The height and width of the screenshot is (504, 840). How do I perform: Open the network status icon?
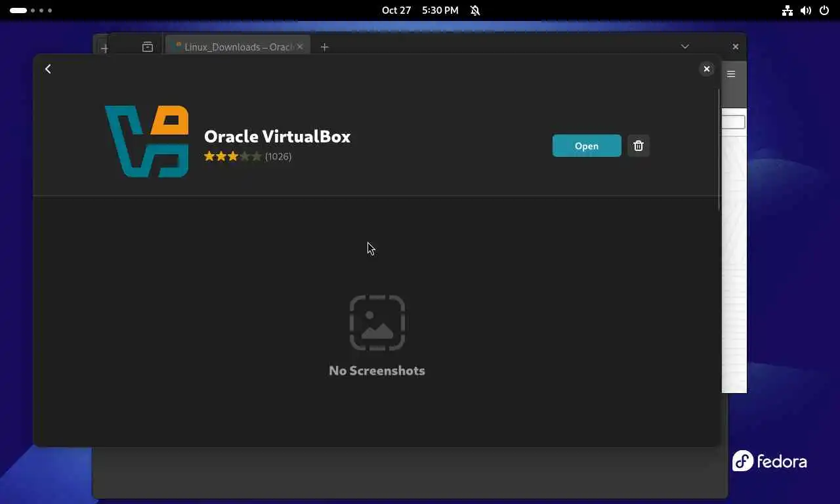pos(787,10)
